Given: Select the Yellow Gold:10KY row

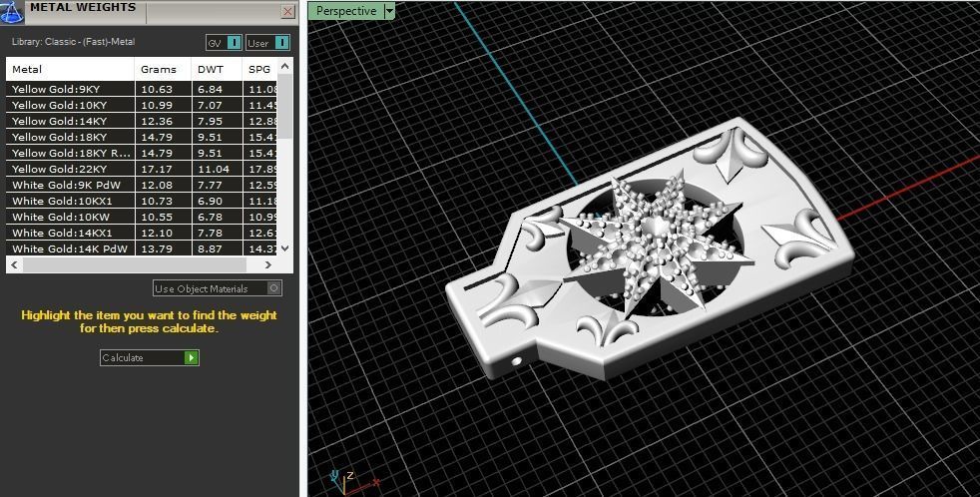Looking at the screenshot, I should tap(142, 105).
